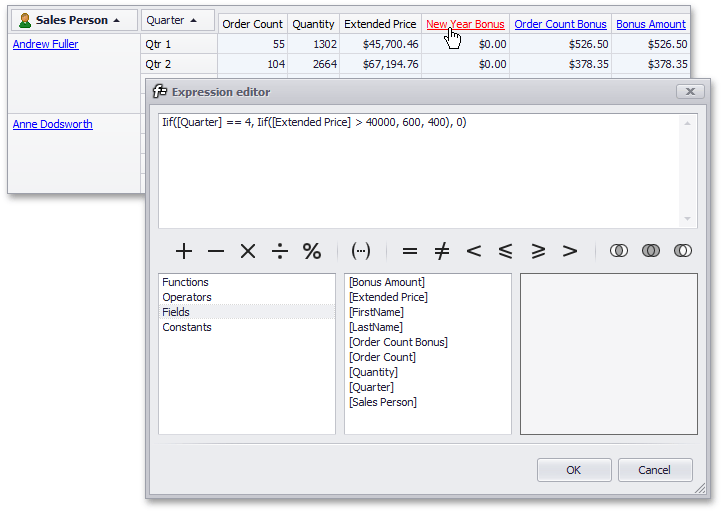Click the not-equal operator icon
This screenshot has height=514, width=724.
coord(442,251)
